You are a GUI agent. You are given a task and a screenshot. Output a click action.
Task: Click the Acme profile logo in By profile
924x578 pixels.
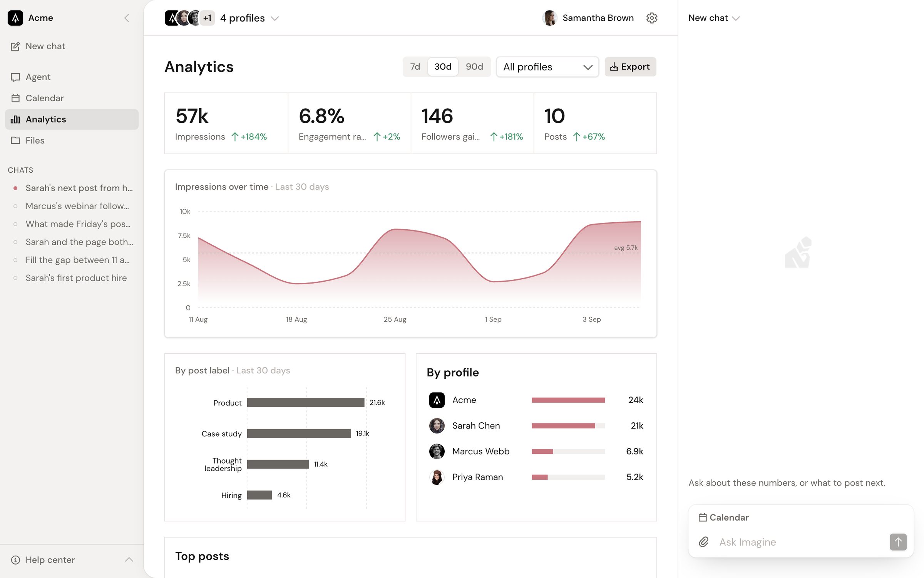pos(437,400)
